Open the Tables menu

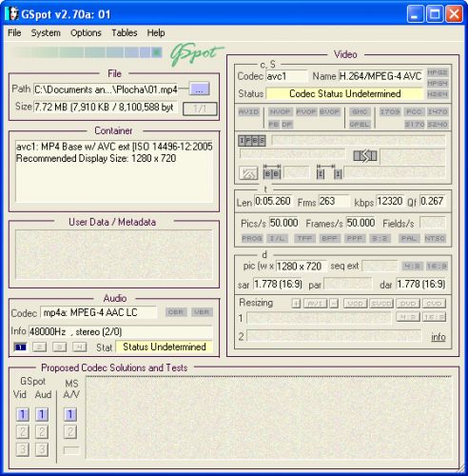[125, 32]
